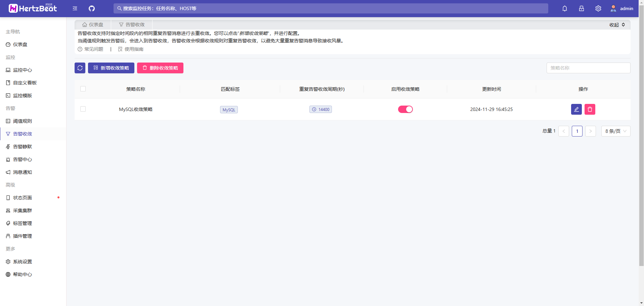Viewport: 644px width, 306px height.
Task: Select page 1 in pagination
Action: click(x=577, y=131)
